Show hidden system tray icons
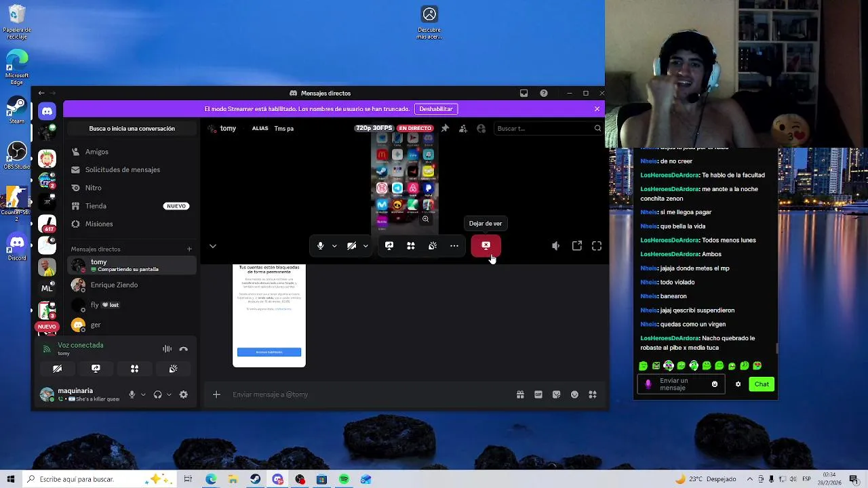 749,479
